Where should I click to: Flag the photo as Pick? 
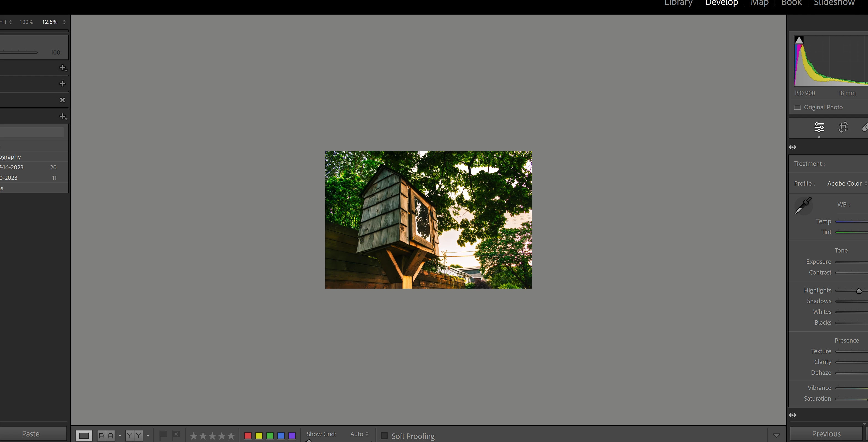pos(163,435)
